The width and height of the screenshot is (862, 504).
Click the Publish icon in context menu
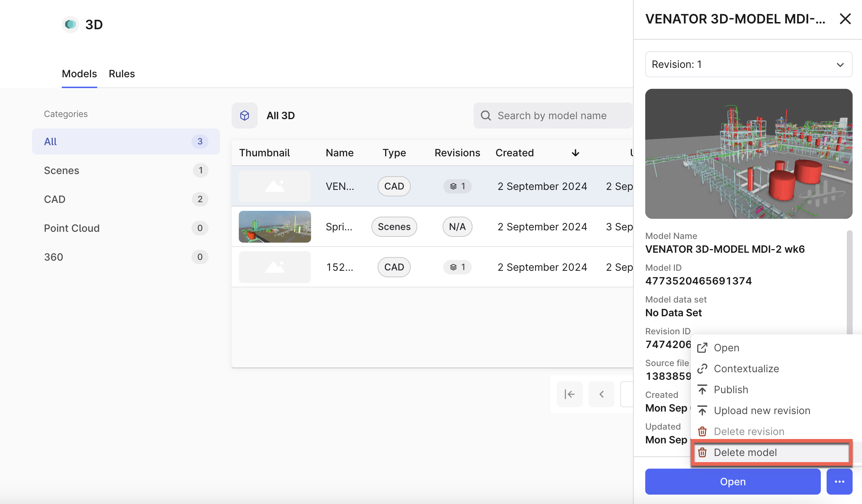point(702,389)
